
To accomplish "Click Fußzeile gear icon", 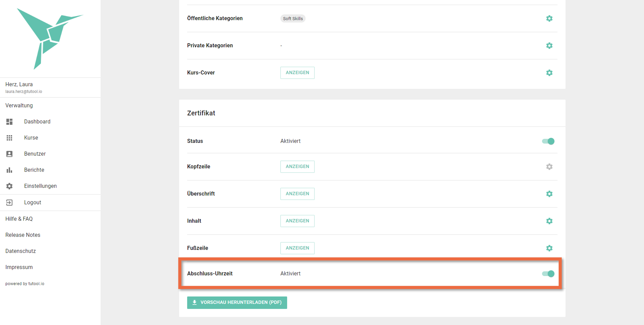I will click(549, 248).
